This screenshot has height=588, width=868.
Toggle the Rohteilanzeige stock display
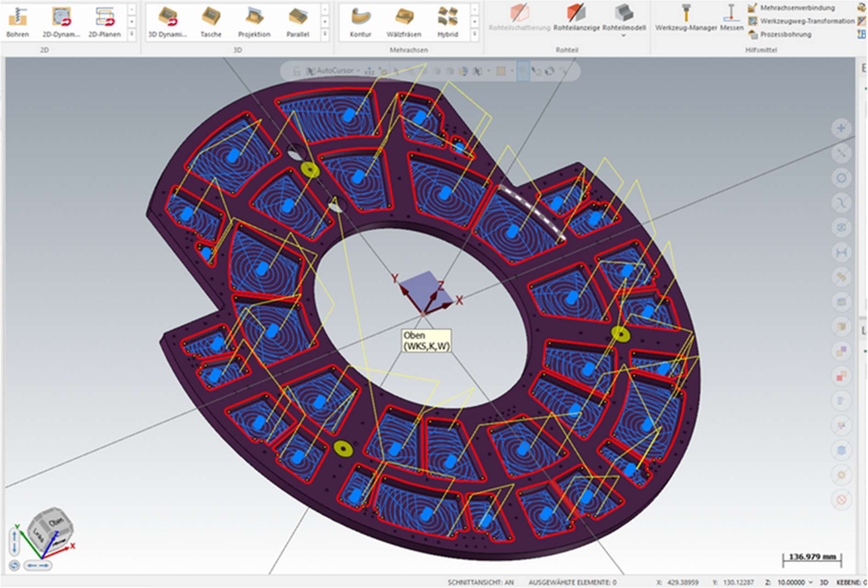(576, 18)
